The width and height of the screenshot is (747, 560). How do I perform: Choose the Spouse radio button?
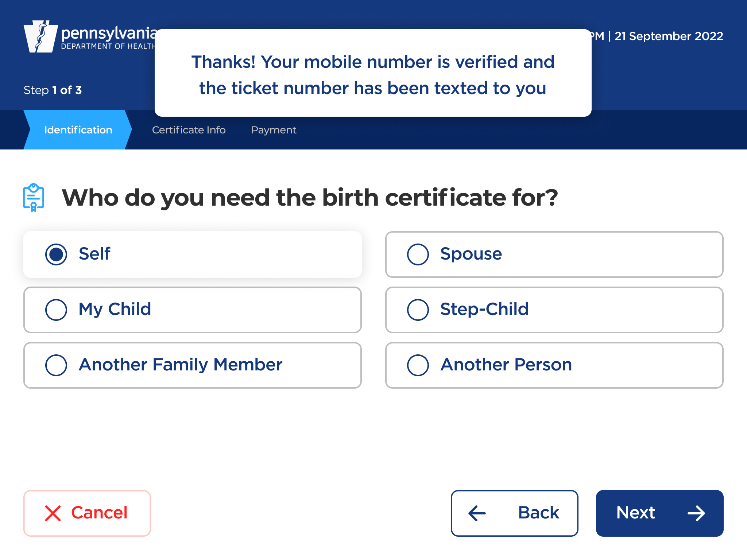[418, 254]
